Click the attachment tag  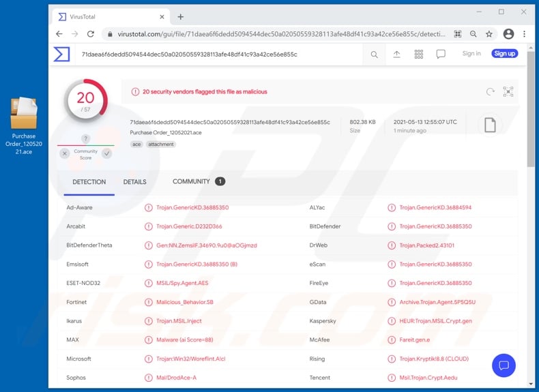pyautogui.click(x=161, y=145)
